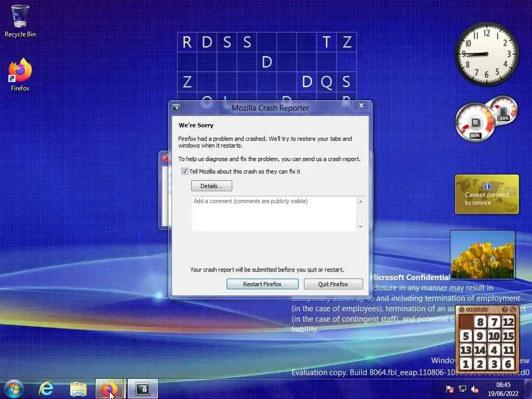Focus the Add a comment text box
This screenshot has width=532, height=399.
(x=274, y=214)
